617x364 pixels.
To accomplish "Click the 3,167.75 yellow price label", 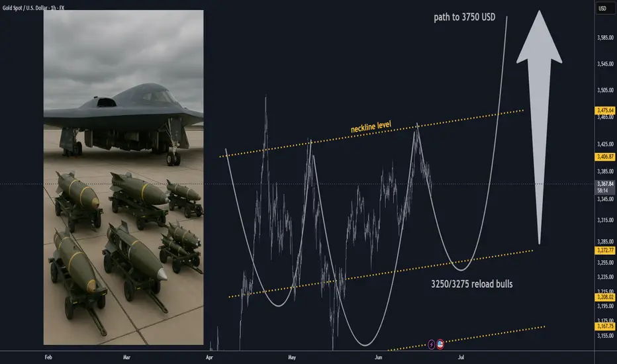I will [x=605, y=326].
